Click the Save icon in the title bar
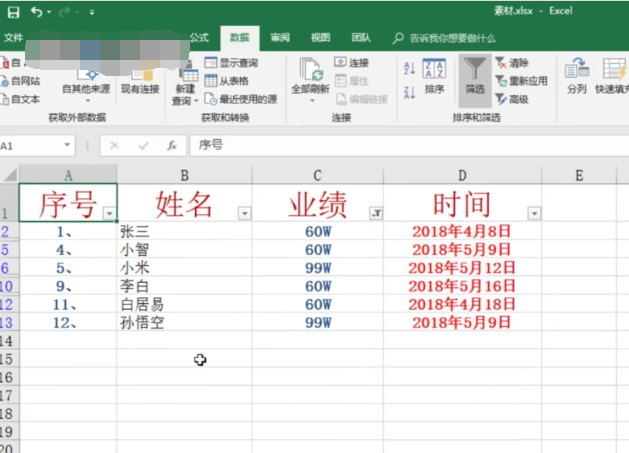Viewport: 629px width, 453px height. [13, 12]
